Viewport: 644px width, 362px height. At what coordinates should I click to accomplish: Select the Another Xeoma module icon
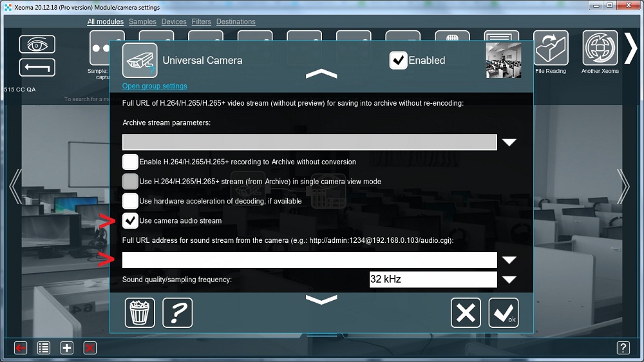pos(600,48)
